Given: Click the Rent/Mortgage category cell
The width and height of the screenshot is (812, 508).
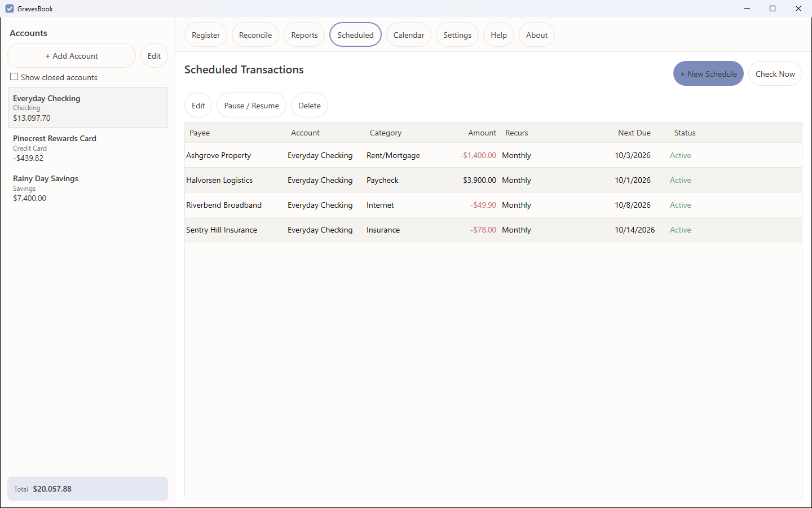Looking at the screenshot, I should (393, 155).
